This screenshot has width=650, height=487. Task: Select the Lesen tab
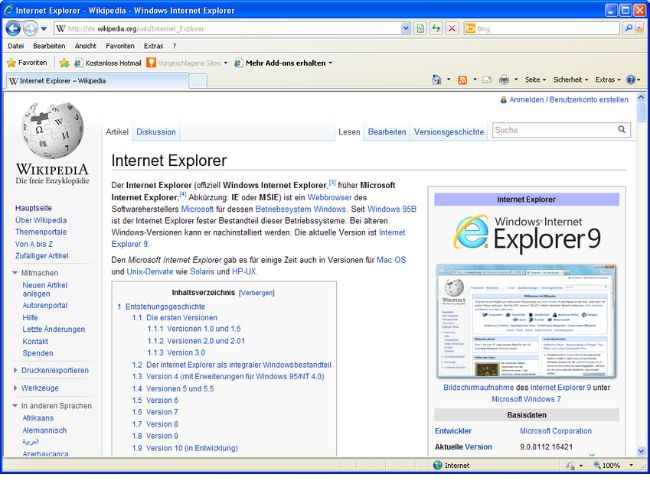(x=349, y=132)
